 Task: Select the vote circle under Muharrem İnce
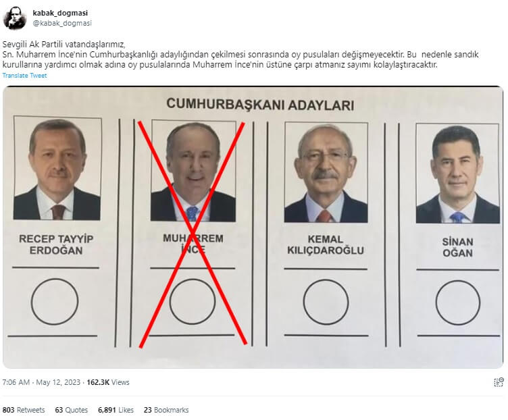(193, 301)
